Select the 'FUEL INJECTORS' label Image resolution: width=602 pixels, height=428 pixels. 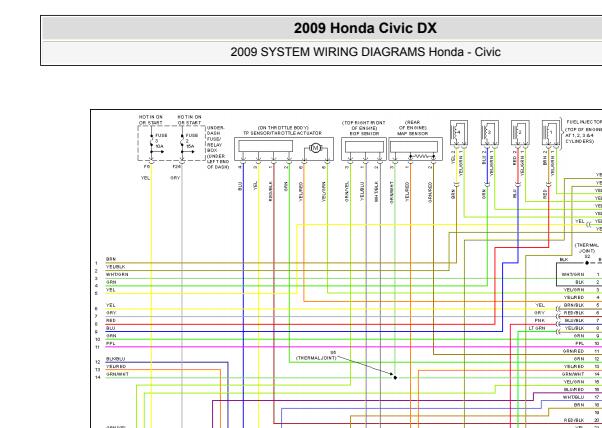584,122
